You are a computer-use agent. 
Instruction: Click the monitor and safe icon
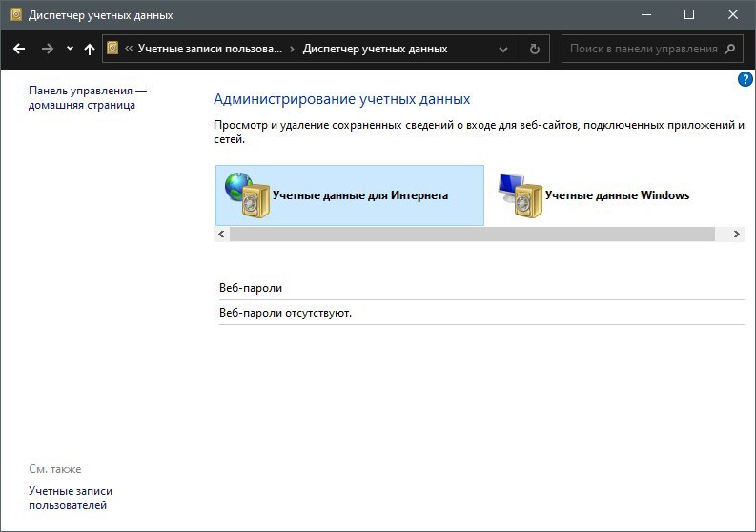coord(521,195)
